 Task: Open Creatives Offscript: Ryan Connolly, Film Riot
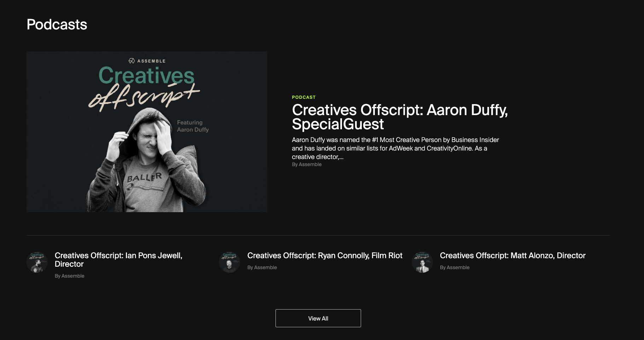tap(325, 255)
